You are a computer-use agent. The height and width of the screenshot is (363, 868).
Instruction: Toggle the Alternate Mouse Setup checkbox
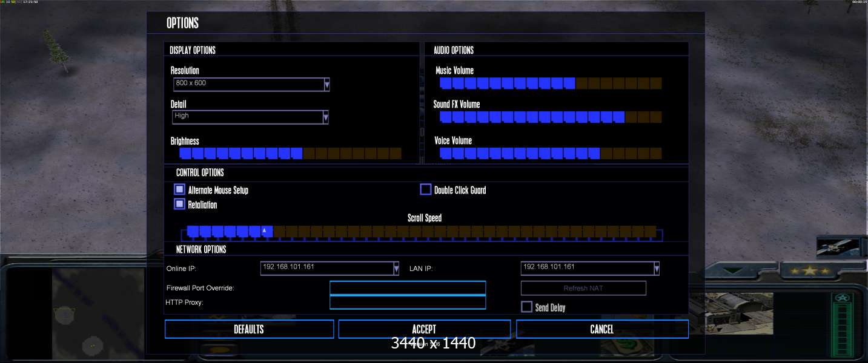click(179, 189)
